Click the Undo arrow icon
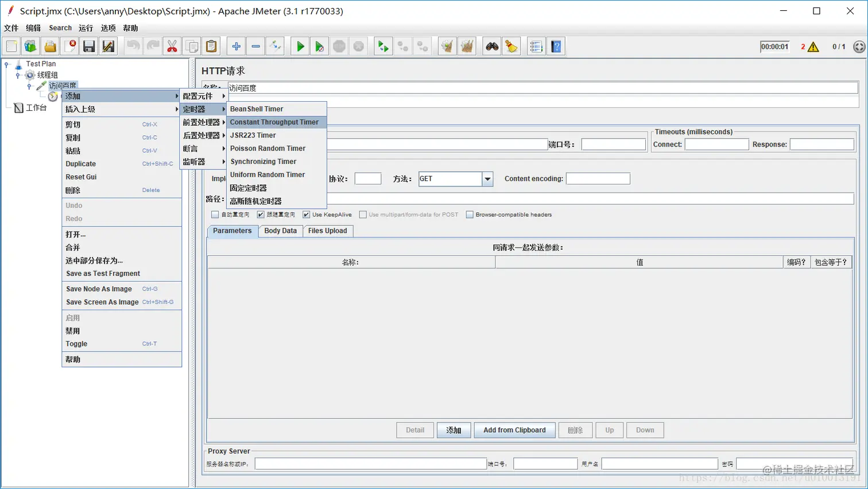The image size is (868, 489). coord(134,47)
